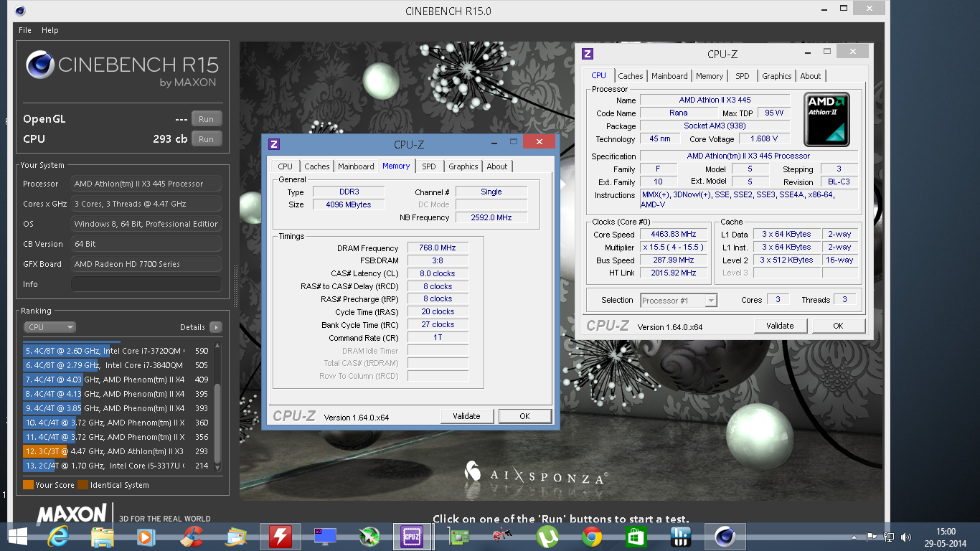The image size is (980, 551).
Task: Open Windows Media Player taskbar icon
Action: 146,537
